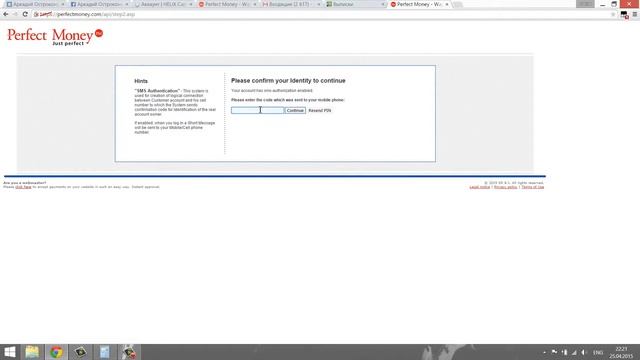Viewport: 640px width, 360px height.
Task: Open 'click here' webmaster link in footer
Action: (23, 187)
